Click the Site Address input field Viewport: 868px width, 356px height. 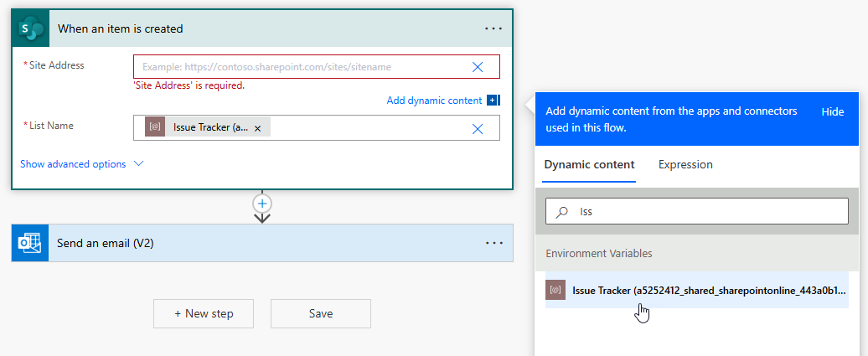(x=317, y=66)
